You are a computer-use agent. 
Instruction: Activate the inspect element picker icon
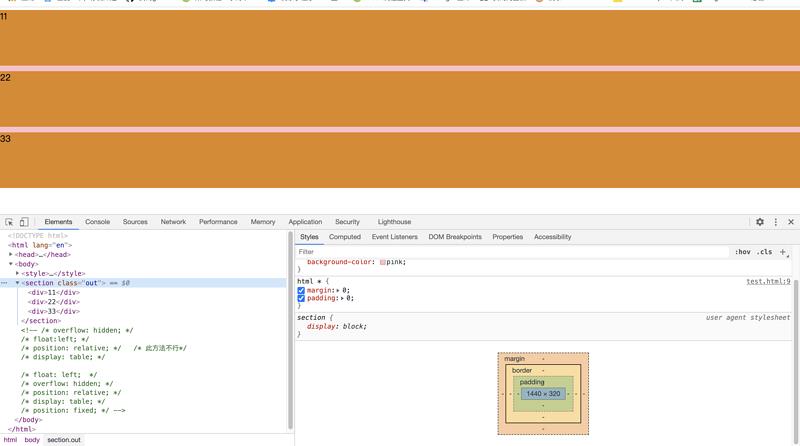pyautogui.click(x=9, y=222)
